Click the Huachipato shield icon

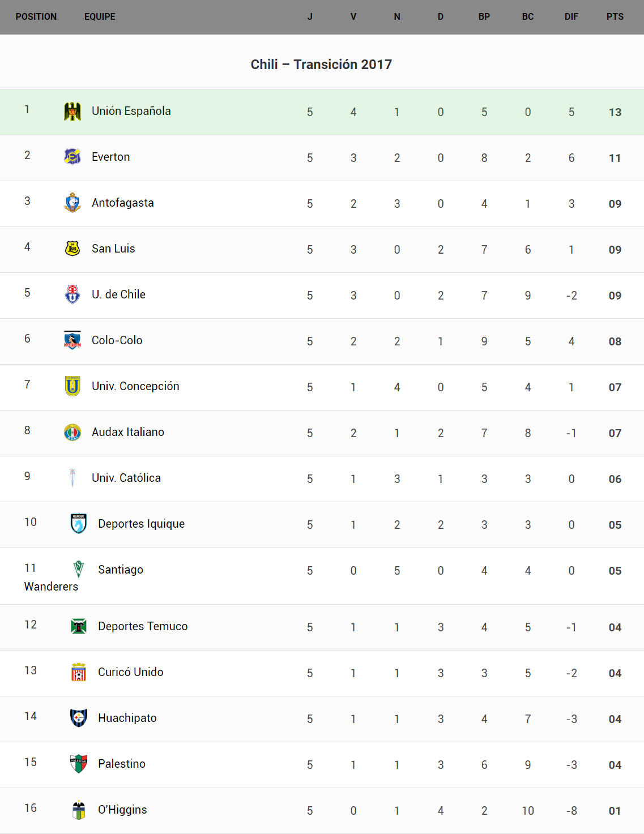pos(79,718)
